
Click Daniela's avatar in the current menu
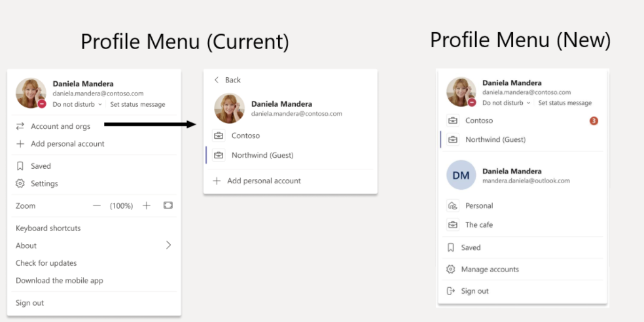(x=31, y=93)
